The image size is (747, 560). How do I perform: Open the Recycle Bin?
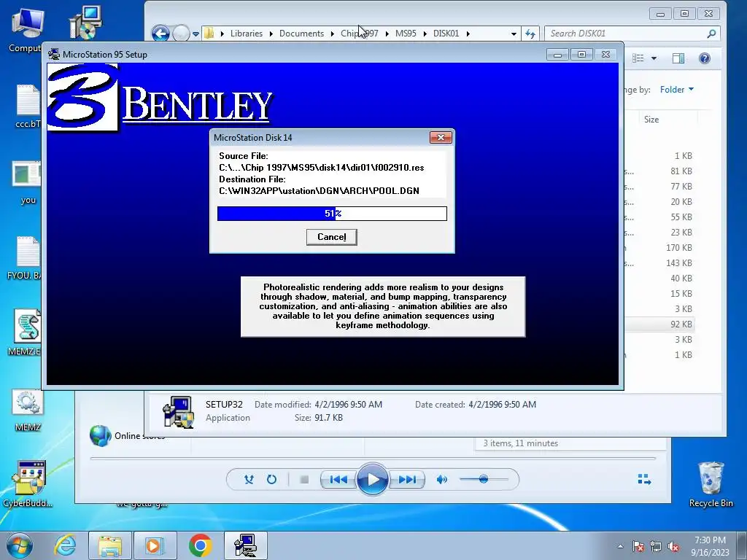click(x=711, y=484)
